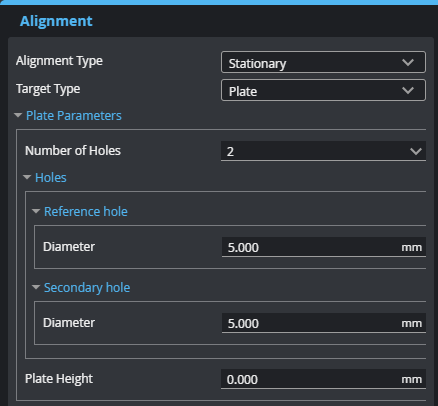
Task: Click the Plate Parameters heading
Action: [x=74, y=116]
